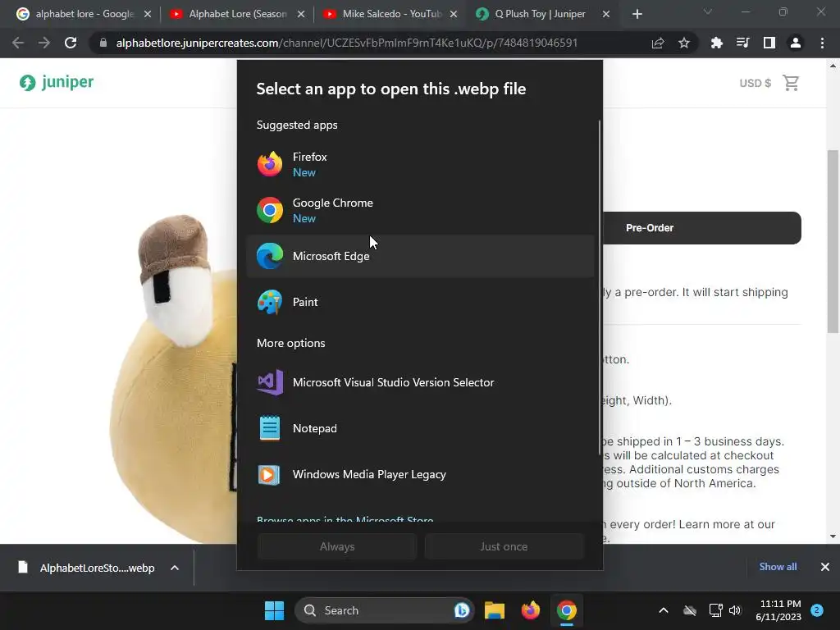Open the volume control in tray
Image resolution: width=840 pixels, height=630 pixels.
(x=735, y=610)
